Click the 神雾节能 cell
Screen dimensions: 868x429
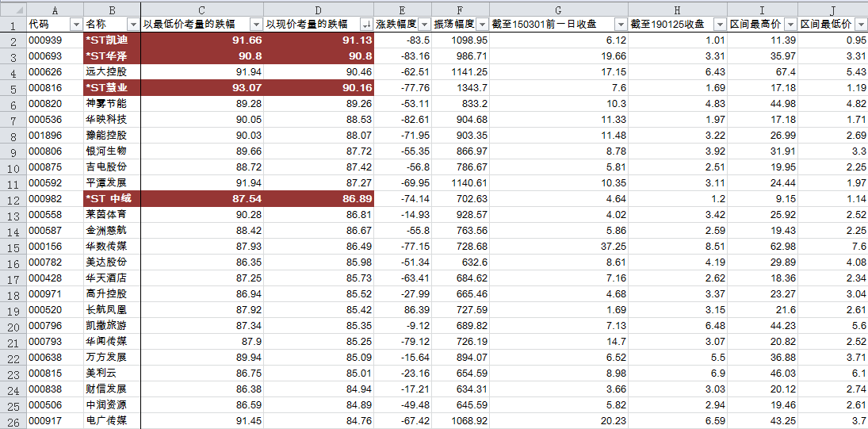click(113, 104)
